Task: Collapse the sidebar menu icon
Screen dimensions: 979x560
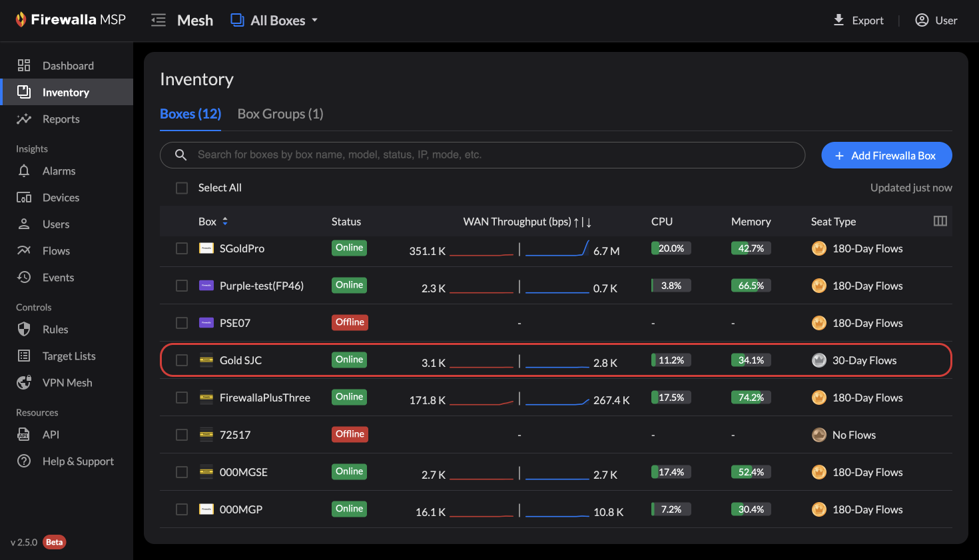Action: (x=159, y=20)
